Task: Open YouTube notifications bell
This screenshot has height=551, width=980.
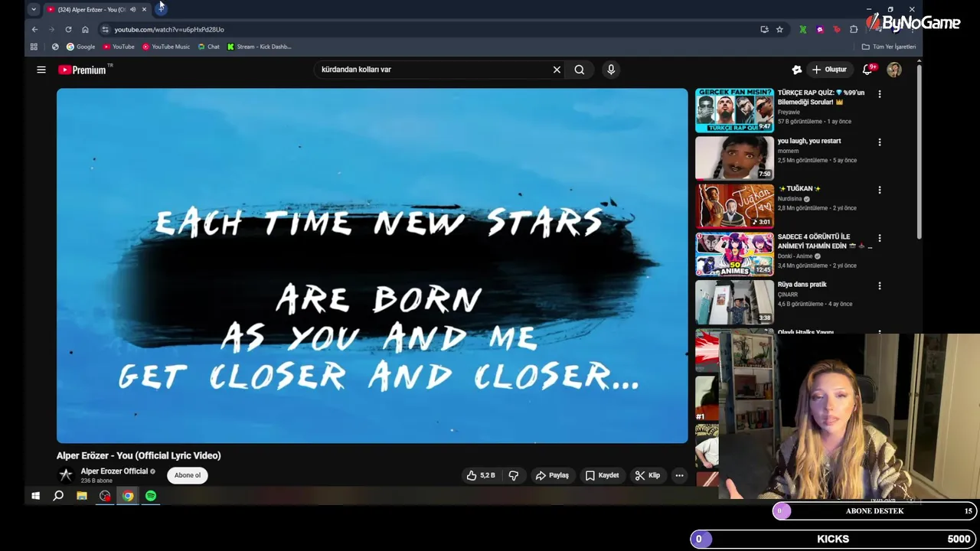Action: tap(867, 70)
